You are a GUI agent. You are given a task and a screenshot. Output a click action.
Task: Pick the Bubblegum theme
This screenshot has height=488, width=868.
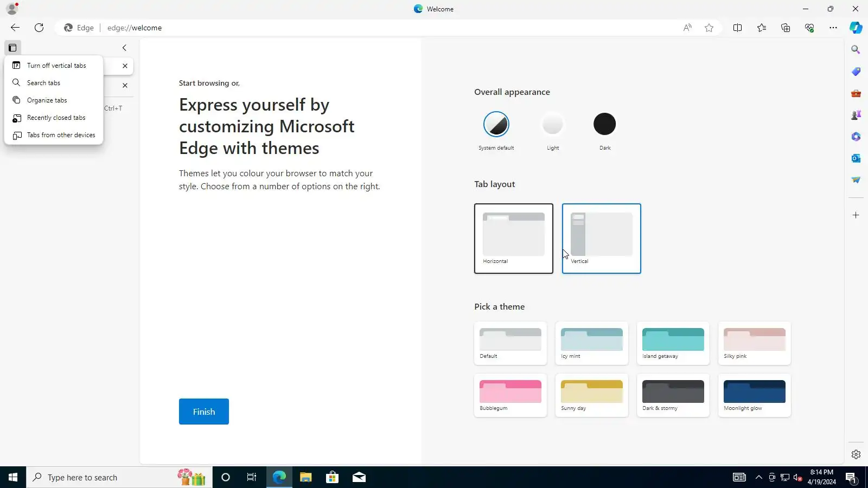coord(510,395)
